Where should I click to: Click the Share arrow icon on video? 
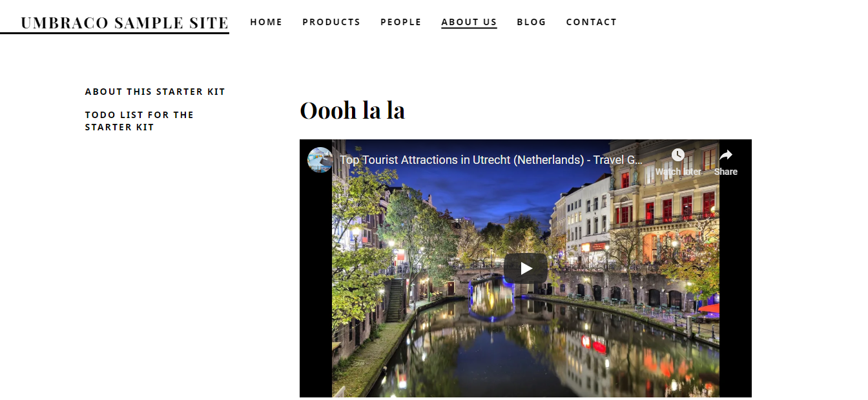[726, 155]
